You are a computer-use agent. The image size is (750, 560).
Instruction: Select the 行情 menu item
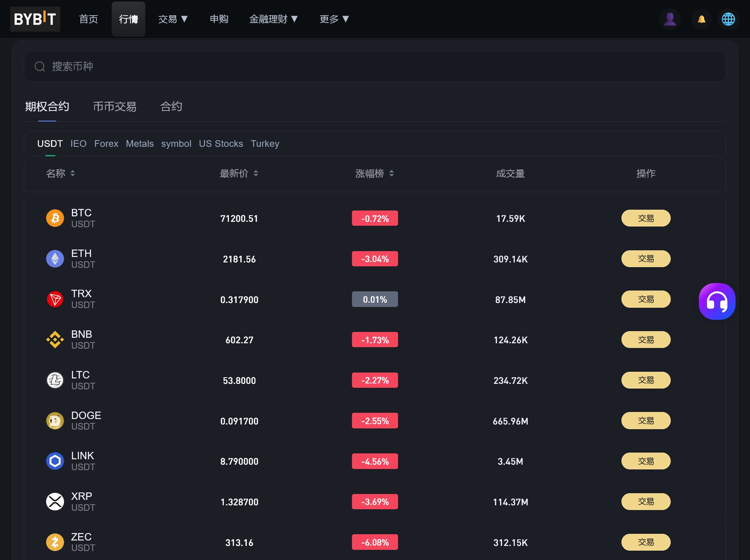pyautogui.click(x=129, y=19)
